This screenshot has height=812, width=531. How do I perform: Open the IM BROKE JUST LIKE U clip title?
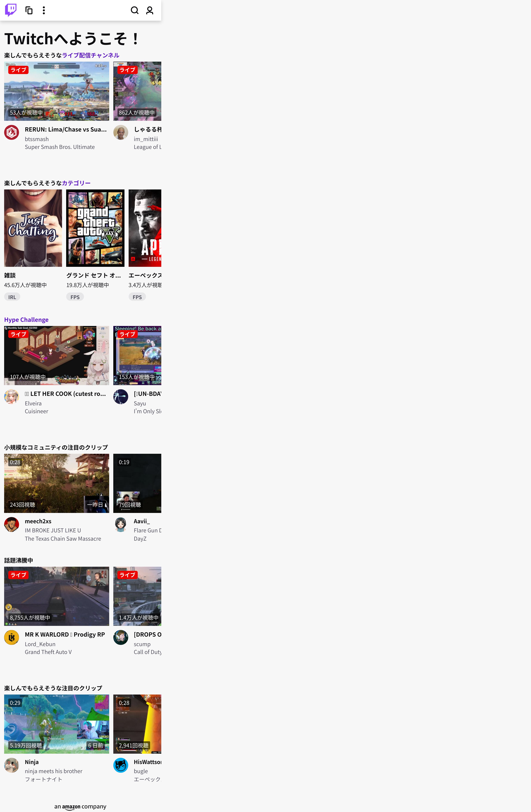click(53, 531)
